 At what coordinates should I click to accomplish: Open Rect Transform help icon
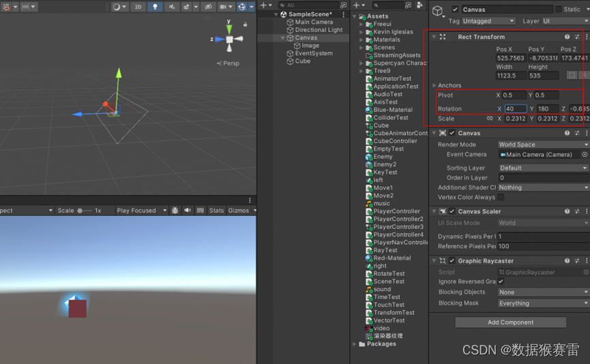pyautogui.click(x=567, y=37)
